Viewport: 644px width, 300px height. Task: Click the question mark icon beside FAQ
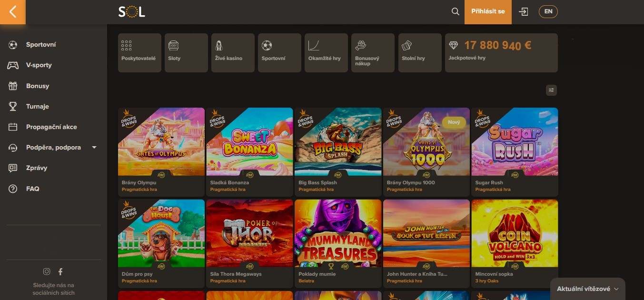coord(13,189)
